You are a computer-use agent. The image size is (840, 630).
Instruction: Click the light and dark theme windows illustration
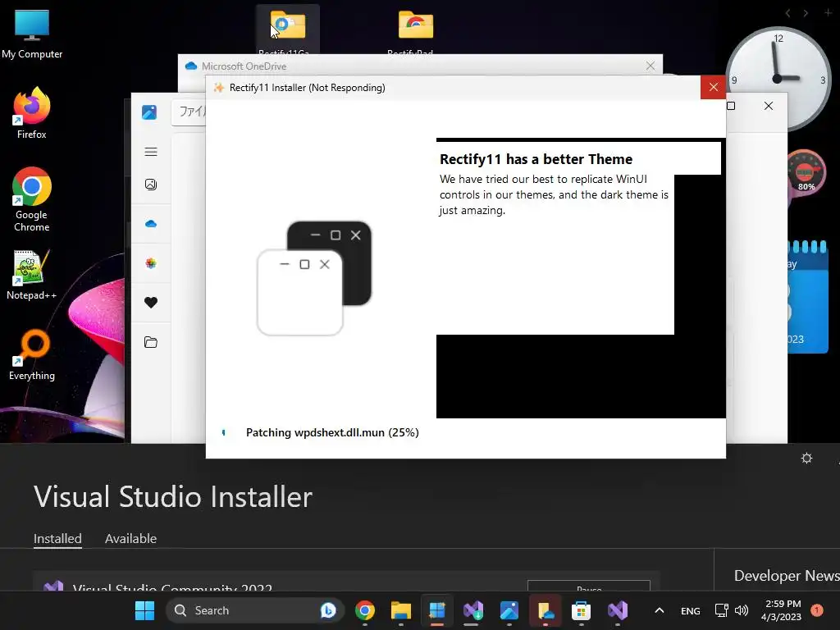[314, 278]
